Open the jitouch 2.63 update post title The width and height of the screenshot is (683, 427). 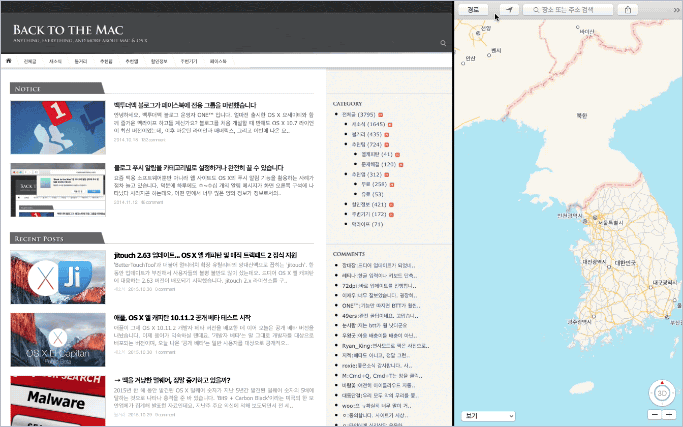coord(205,255)
